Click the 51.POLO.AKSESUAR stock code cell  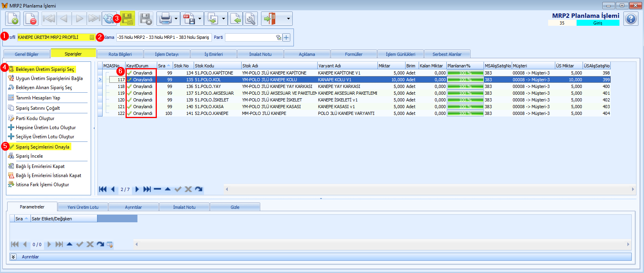click(217, 93)
